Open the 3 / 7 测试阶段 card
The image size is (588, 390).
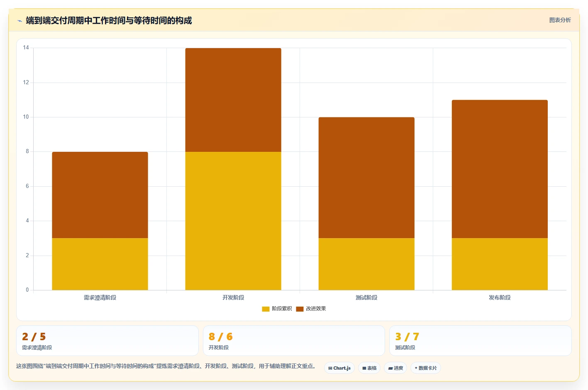click(x=481, y=341)
